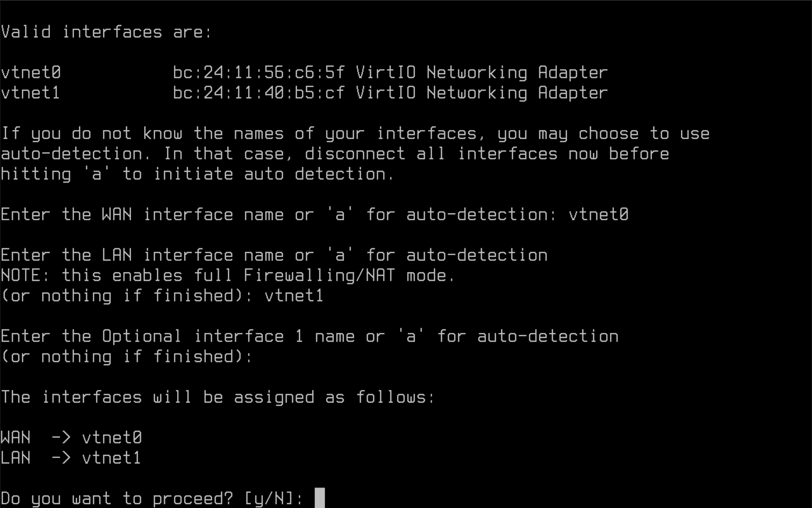The height and width of the screenshot is (508, 812).
Task: Click MAC address bc:24:11:40:b5:cf
Action: coord(258,93)
